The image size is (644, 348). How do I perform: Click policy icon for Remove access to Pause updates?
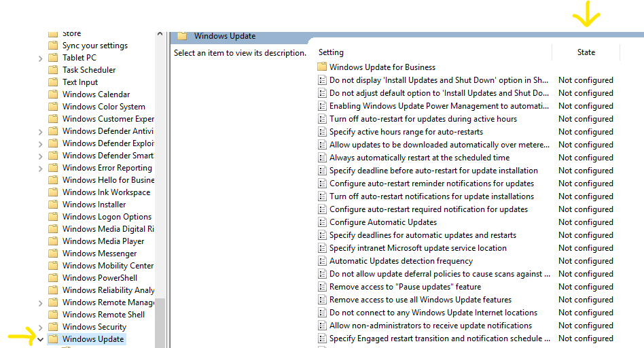[323, 286]
